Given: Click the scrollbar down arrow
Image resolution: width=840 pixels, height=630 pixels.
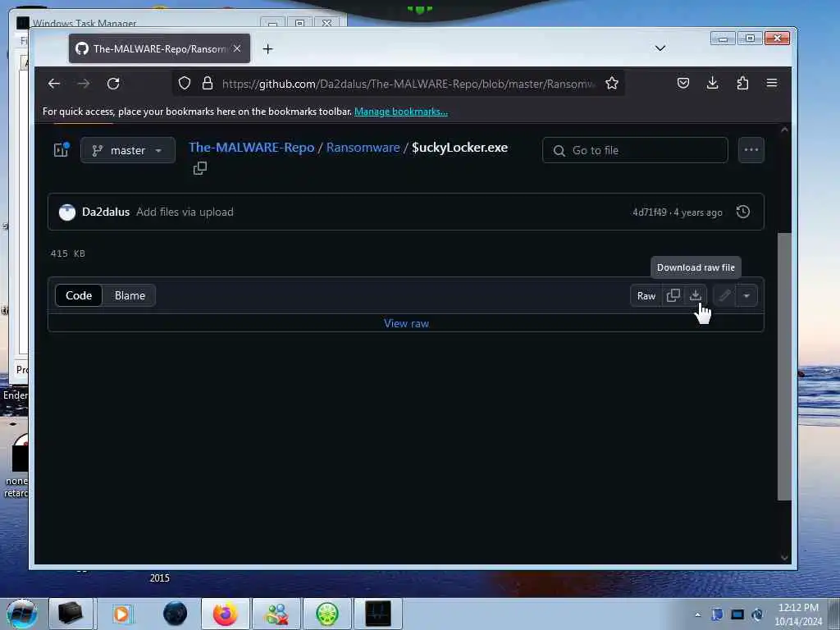Looking at the screenshot, I should pos(784,558).
